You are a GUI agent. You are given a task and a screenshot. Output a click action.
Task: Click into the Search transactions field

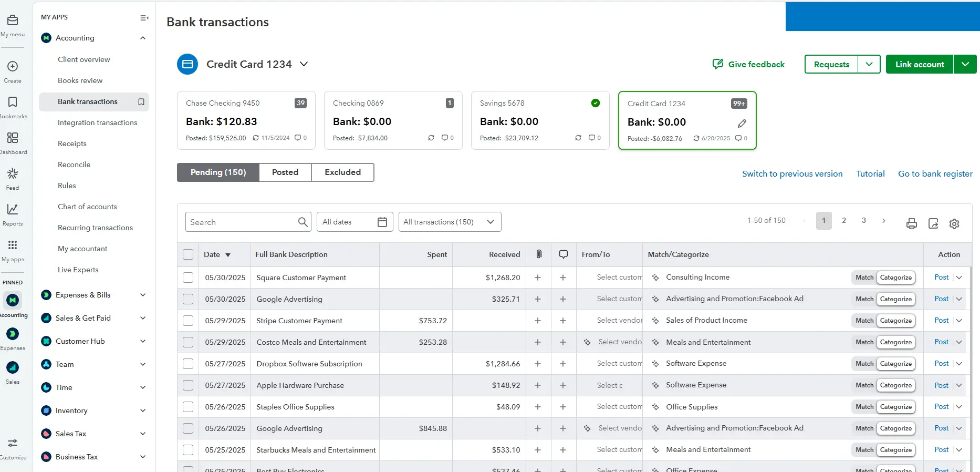coord(242,222)
